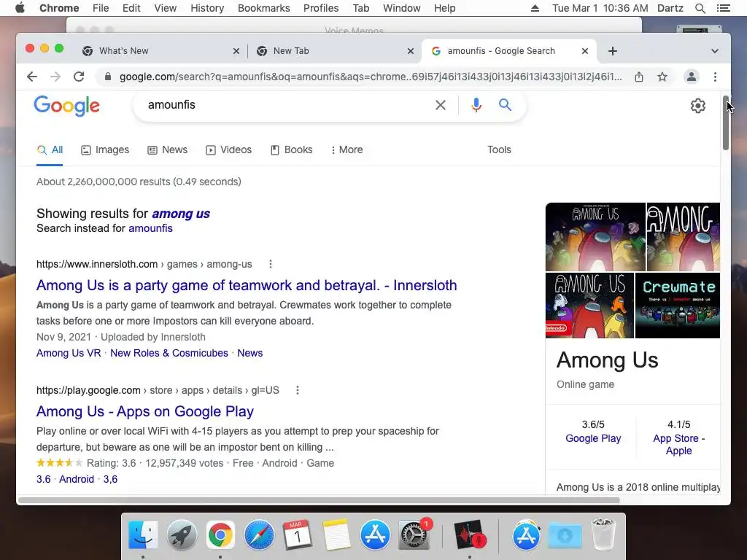This screenshot has height=560, width=747.
Task: Open Google Play rating link in knowledge panel
Action: (593, 438)
